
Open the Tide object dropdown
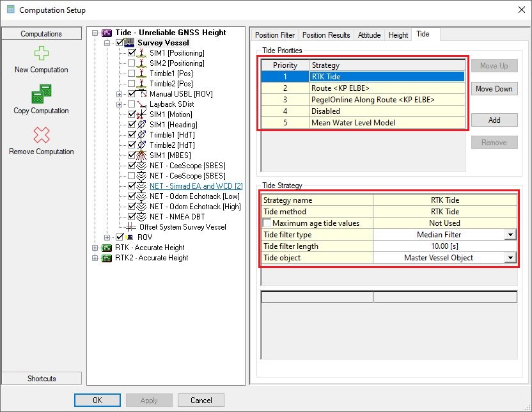pos(510,258)
